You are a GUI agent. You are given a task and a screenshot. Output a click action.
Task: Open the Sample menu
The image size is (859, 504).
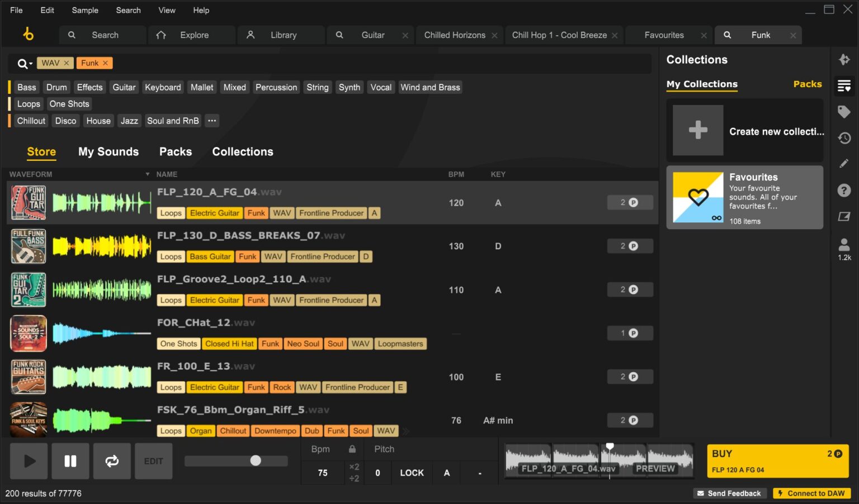pyautogui.click(x=85, y=10)
